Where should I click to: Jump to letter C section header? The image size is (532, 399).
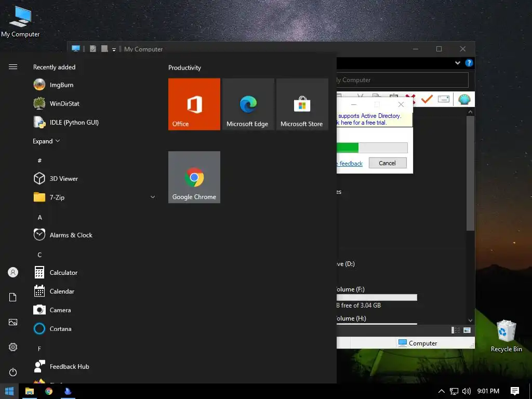(39, 255)
